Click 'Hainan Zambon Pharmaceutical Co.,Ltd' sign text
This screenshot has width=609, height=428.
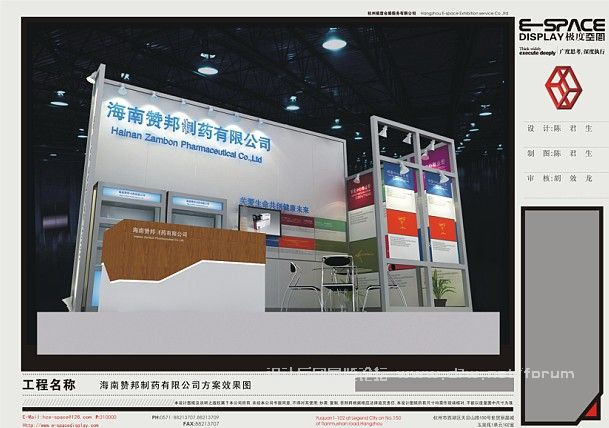(x=186, y=144)
